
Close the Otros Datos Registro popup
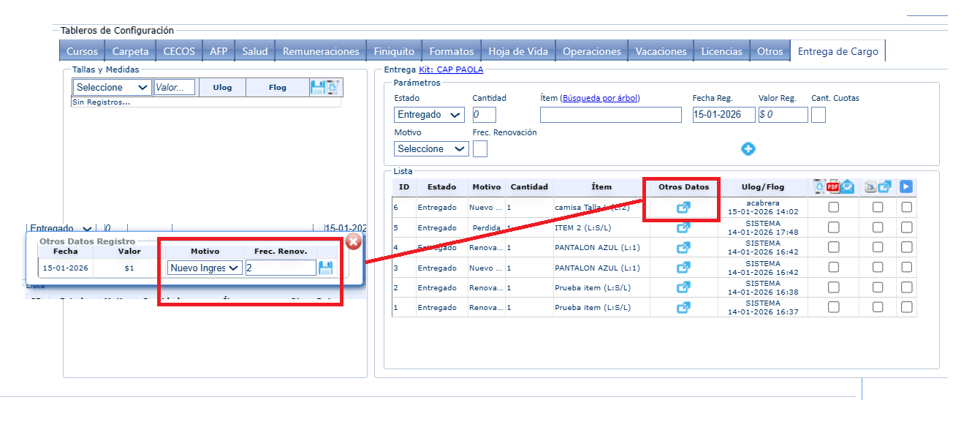[353, 241]
